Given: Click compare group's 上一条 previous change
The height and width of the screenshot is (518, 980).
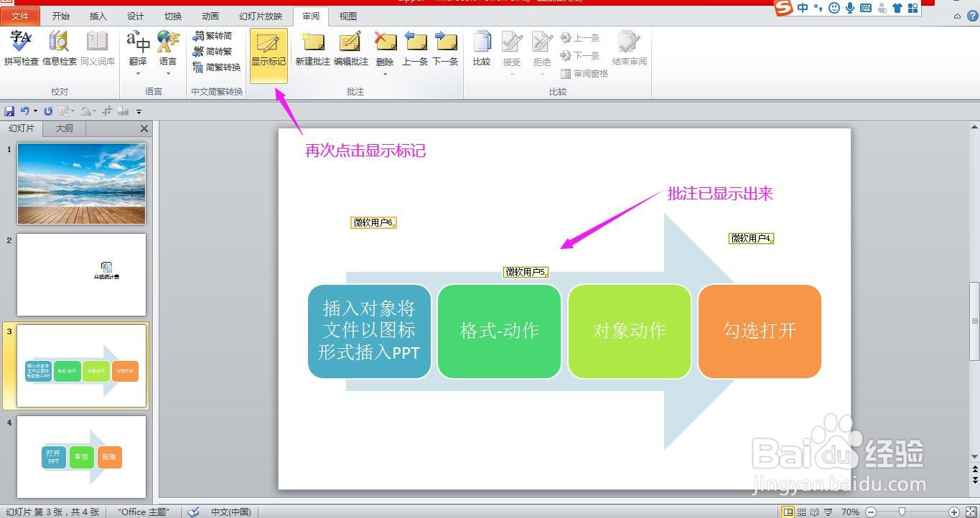Looking at the screenshot, I should (580, 38).
